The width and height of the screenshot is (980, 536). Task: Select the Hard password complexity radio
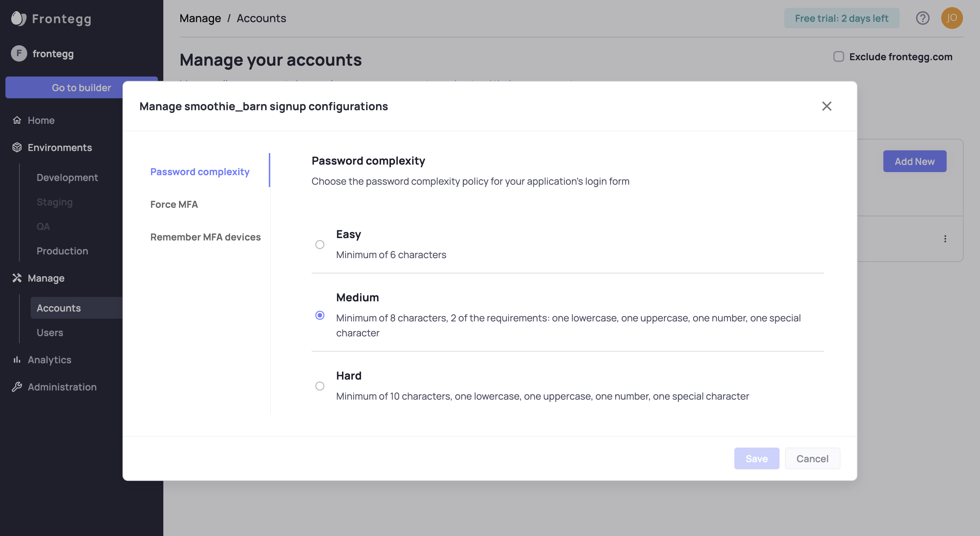point(320,386)
